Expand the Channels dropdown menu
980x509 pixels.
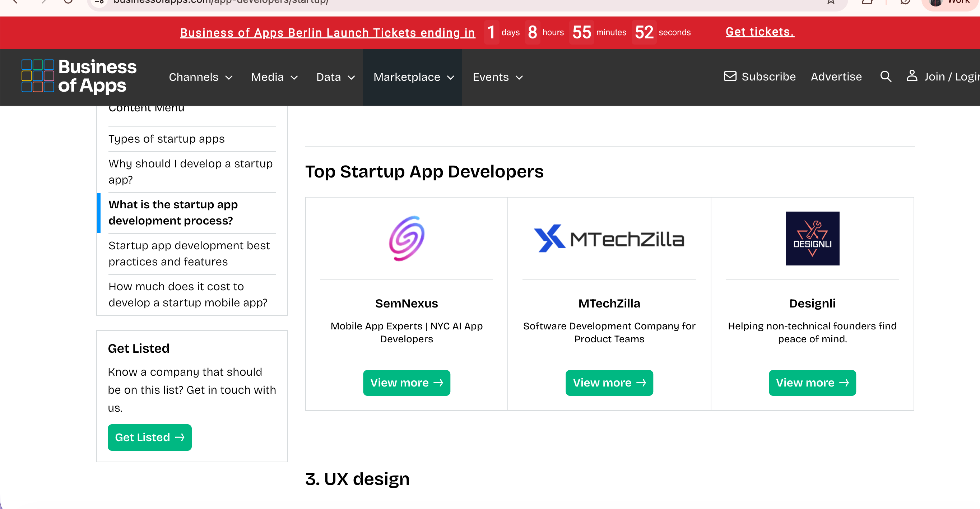tap(200, 77)
